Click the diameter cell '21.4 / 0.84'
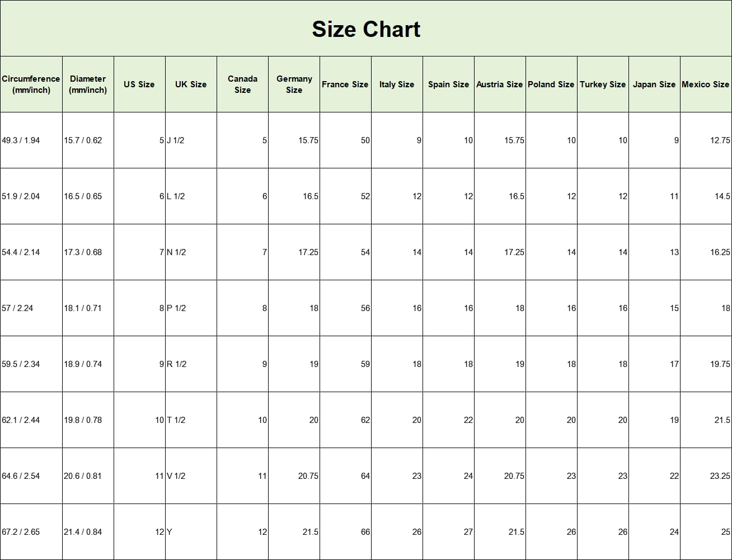732x560 pixels. pos(88,532)
